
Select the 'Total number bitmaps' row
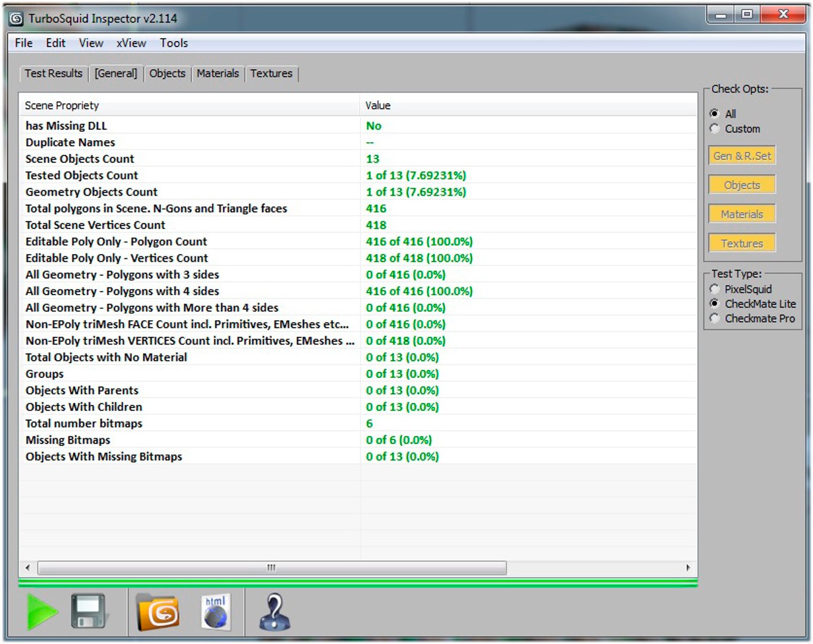coord(358,424)
